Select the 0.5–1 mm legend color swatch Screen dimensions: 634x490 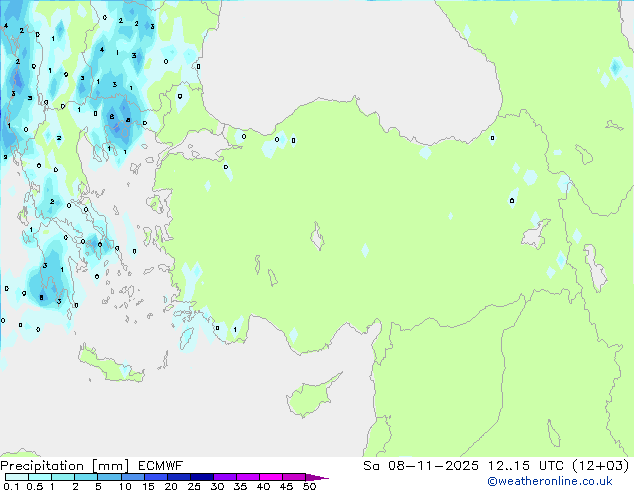pos(40,477)
